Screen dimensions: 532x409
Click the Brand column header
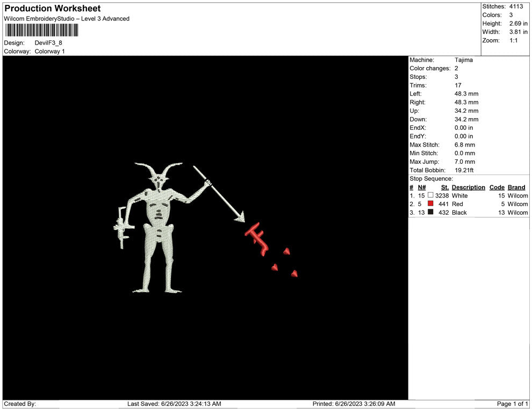click(516, 187)
